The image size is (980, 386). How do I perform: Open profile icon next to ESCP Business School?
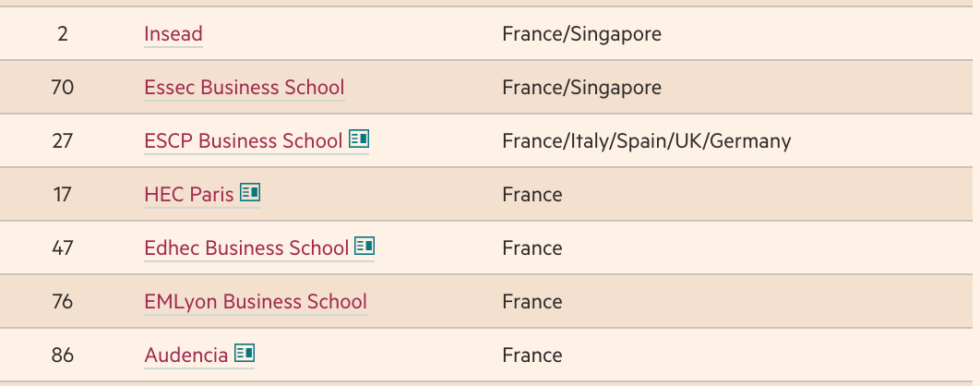point(359,139)
